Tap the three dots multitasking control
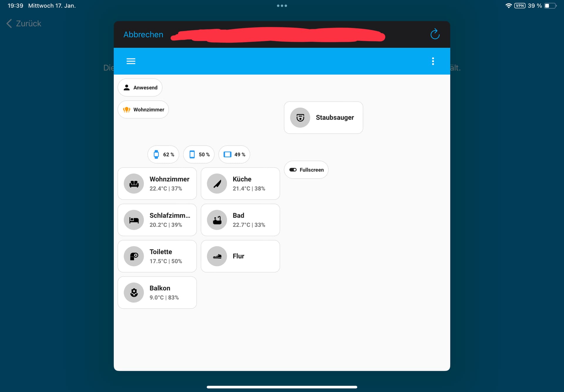The width and height of the screenshot is (564, 392). click(x=282, y=6)
